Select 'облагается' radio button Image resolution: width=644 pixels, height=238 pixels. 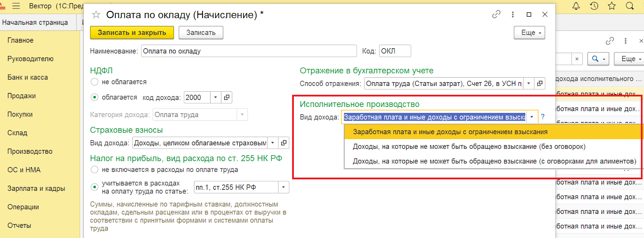coord(95,97)
